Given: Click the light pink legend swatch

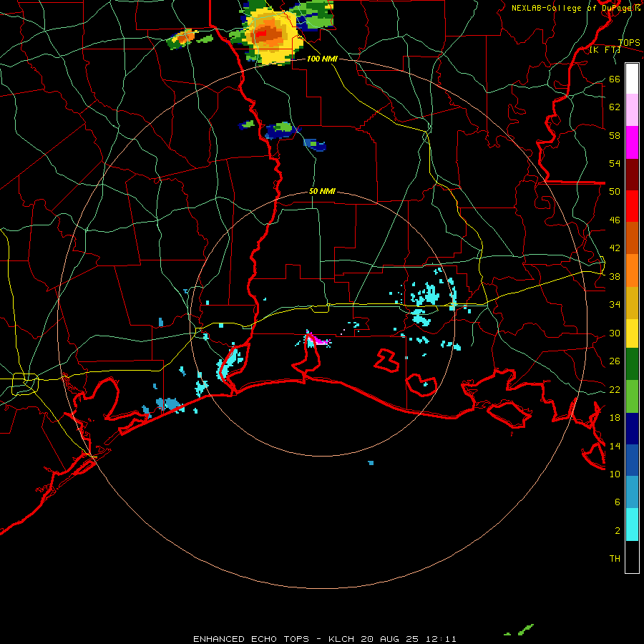Looking at the screenshot, I should [x=632, y=109].
